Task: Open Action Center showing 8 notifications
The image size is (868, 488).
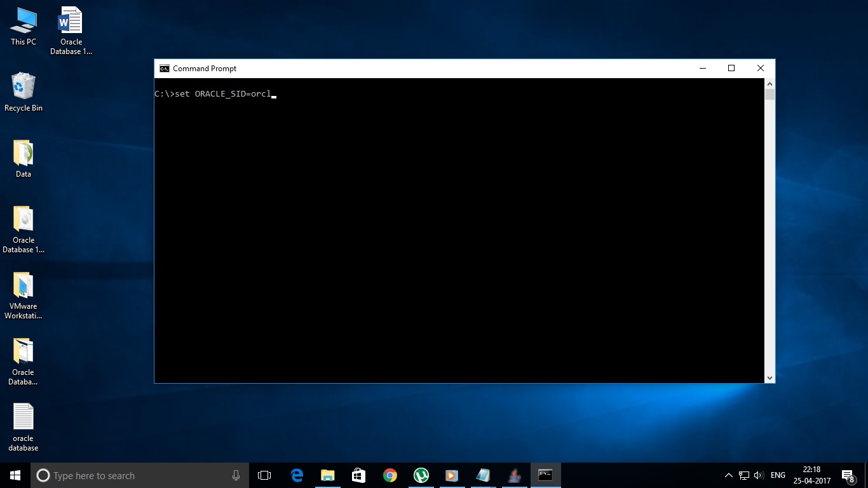Action: (x=847, y=475)
